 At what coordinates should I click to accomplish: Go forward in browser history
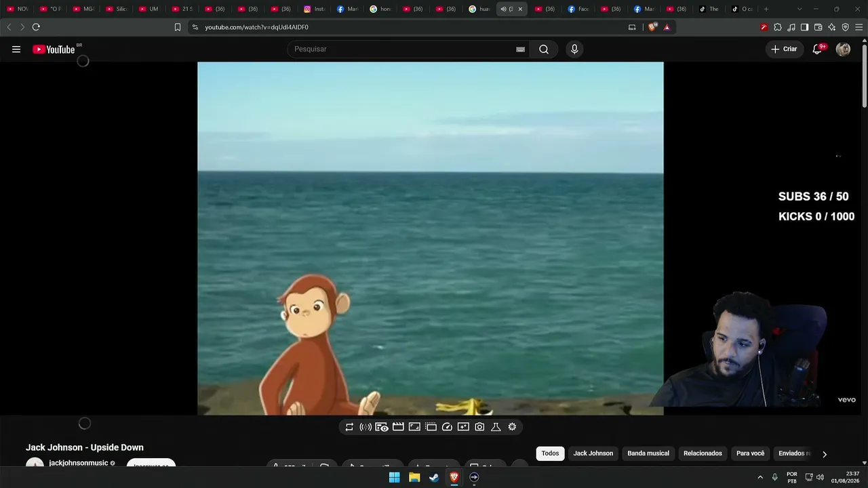(x=22, y=27)
